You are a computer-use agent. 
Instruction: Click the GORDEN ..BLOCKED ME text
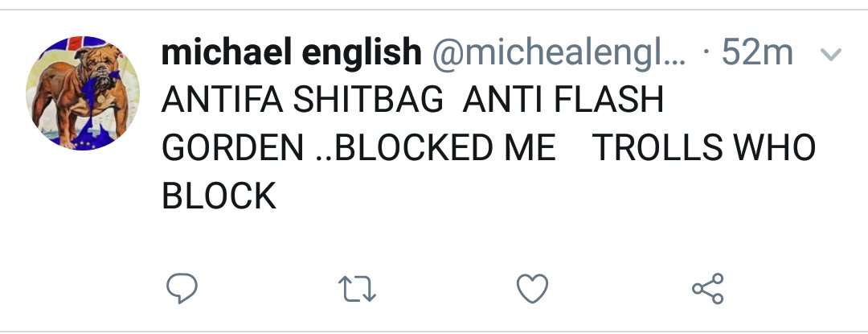pyautogui.click(x=358, y=148)
